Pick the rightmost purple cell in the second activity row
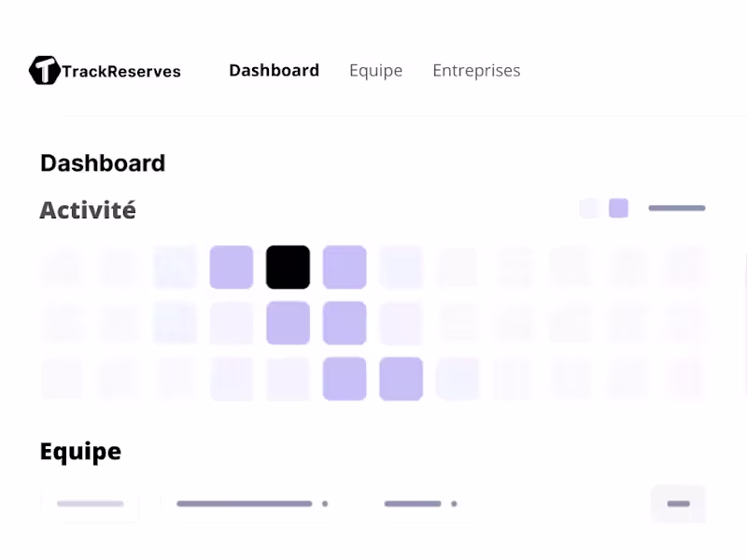The image size is (747, 560). point(345,323)
